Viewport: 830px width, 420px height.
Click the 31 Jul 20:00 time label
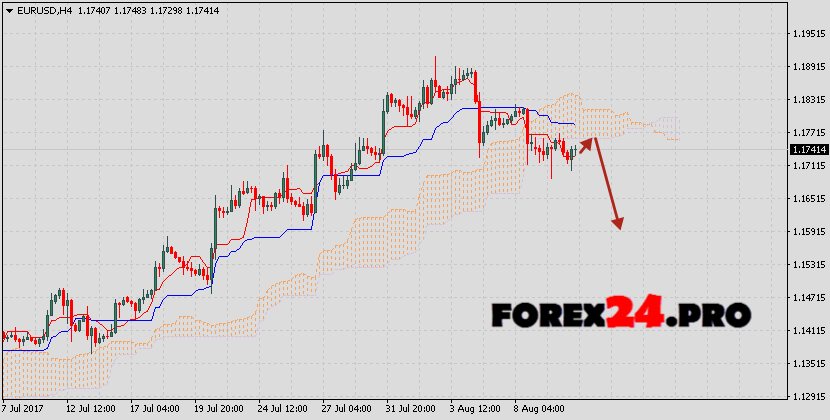tap(412, 409)
